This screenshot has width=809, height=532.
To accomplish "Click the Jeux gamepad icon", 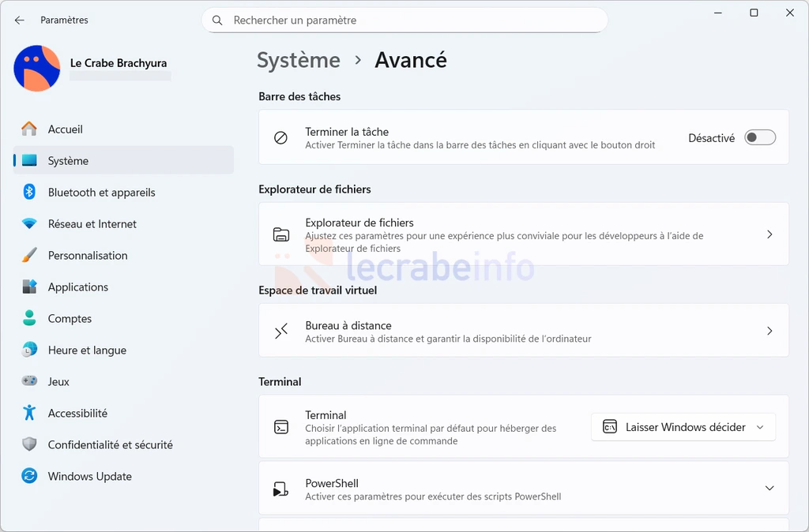I will pyautogui.click(x=29, y=381).
